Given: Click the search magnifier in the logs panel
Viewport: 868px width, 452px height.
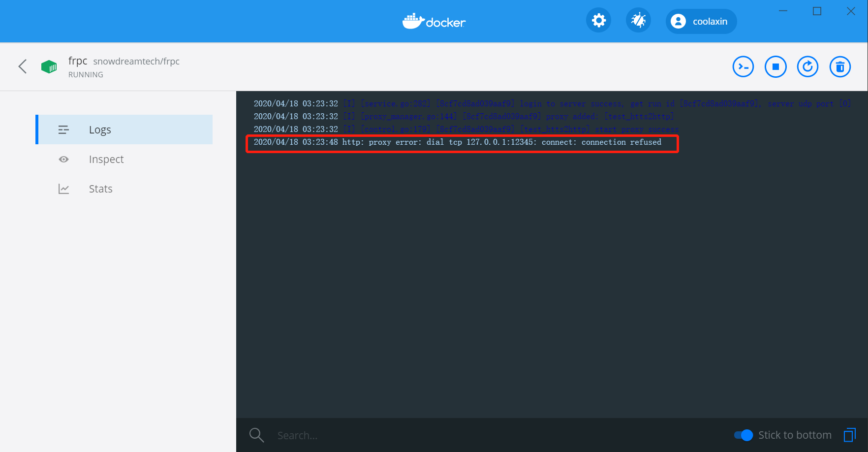Looking at the screenshot, I should (256, 435).
